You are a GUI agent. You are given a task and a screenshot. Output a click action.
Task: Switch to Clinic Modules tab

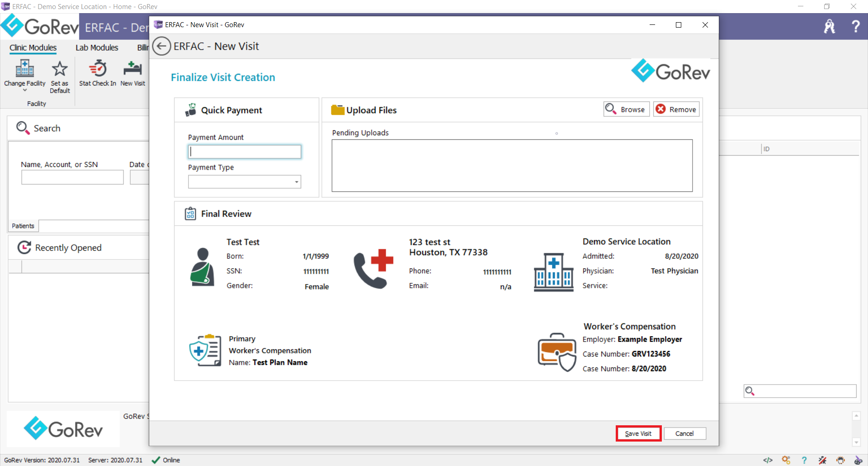33,48
